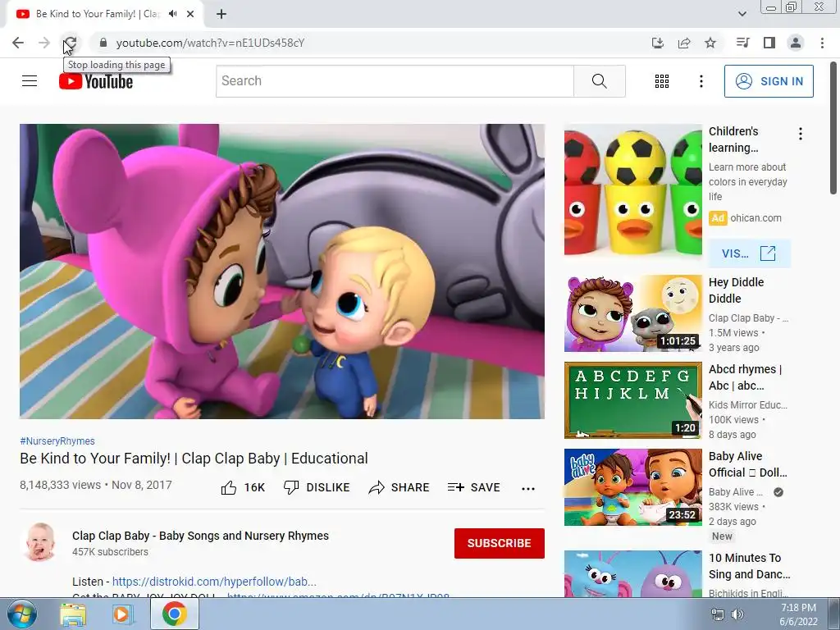Open Chrome profile avatar
The image size is (840, 630).
tap(796, 43)
